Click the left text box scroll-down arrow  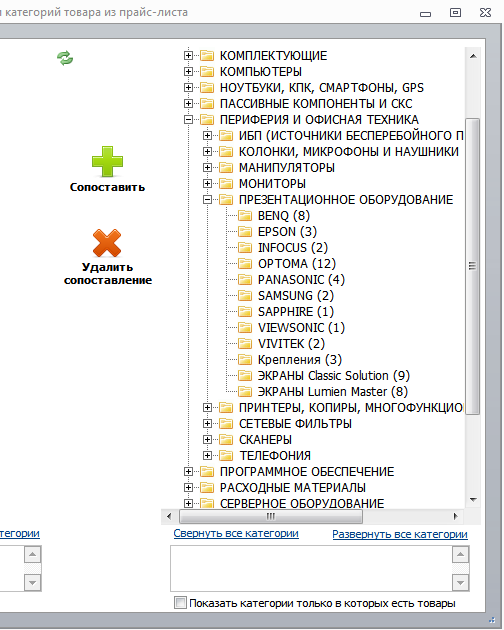coord(33,582)
